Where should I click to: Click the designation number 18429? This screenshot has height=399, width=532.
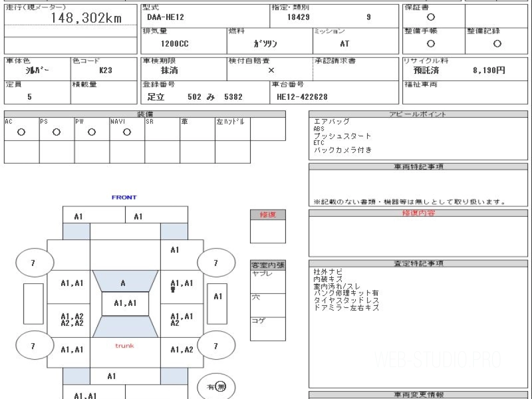click(x=298, y=17)
